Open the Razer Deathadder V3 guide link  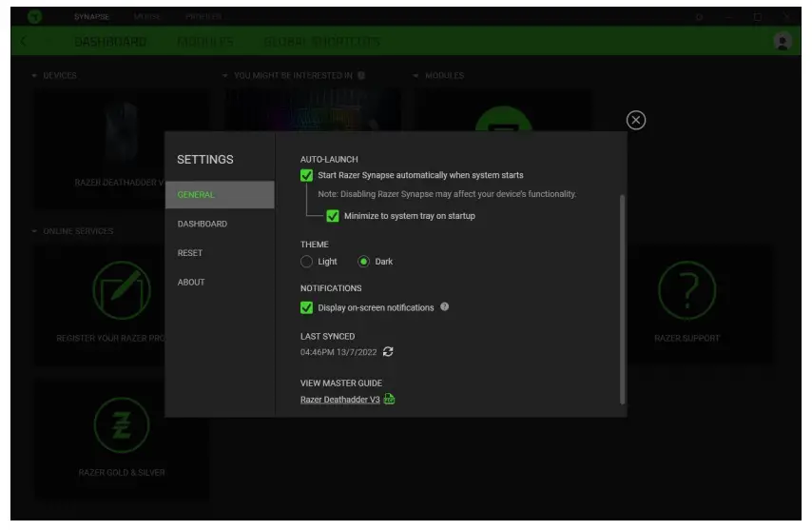[339, 400]
